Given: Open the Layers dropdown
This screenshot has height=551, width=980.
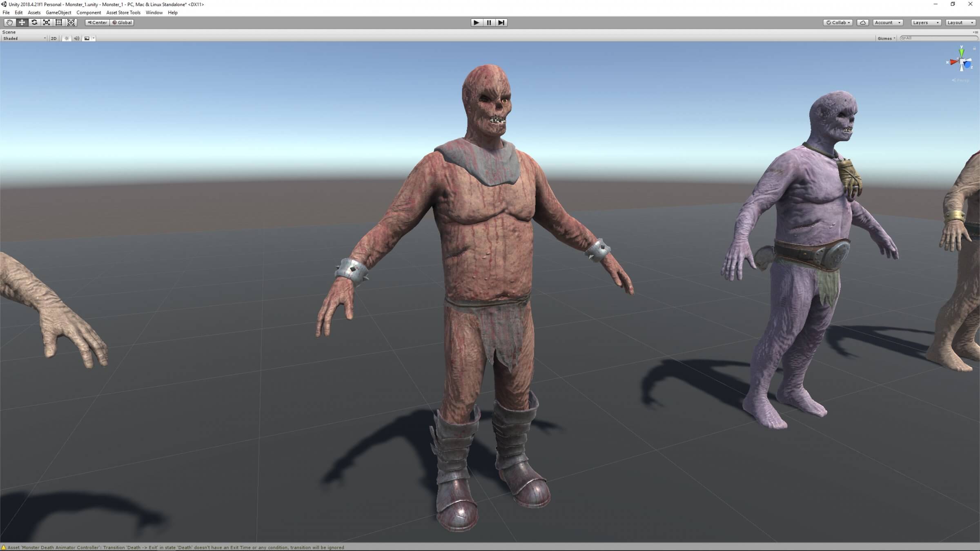Looking at the screenshot, I should point(926,22).
